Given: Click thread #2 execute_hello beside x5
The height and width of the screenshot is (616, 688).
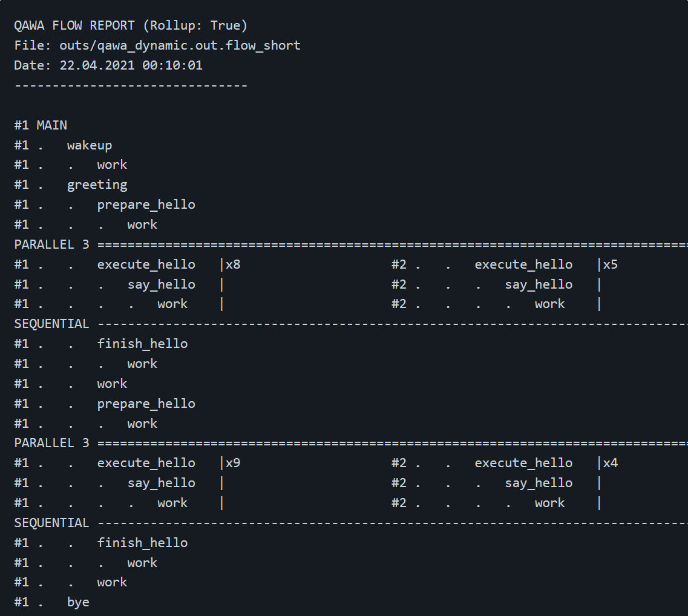Looking at the screenshot, I should point(523,264).
